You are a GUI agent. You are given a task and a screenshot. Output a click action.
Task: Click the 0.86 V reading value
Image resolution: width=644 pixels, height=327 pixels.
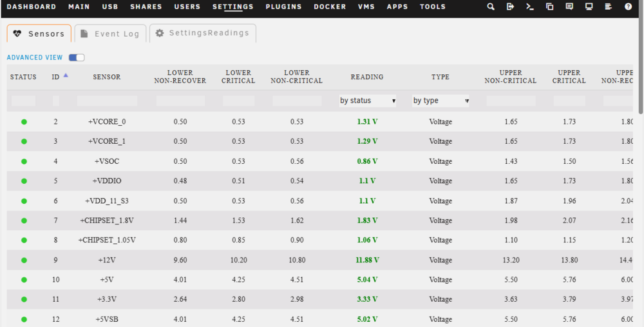coord(367,161)
